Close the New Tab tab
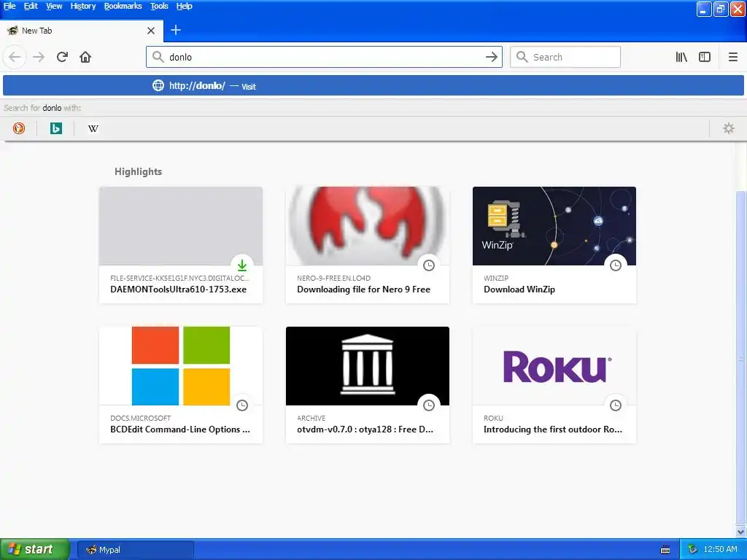The image size is (747, 560). tap(150, 31)
